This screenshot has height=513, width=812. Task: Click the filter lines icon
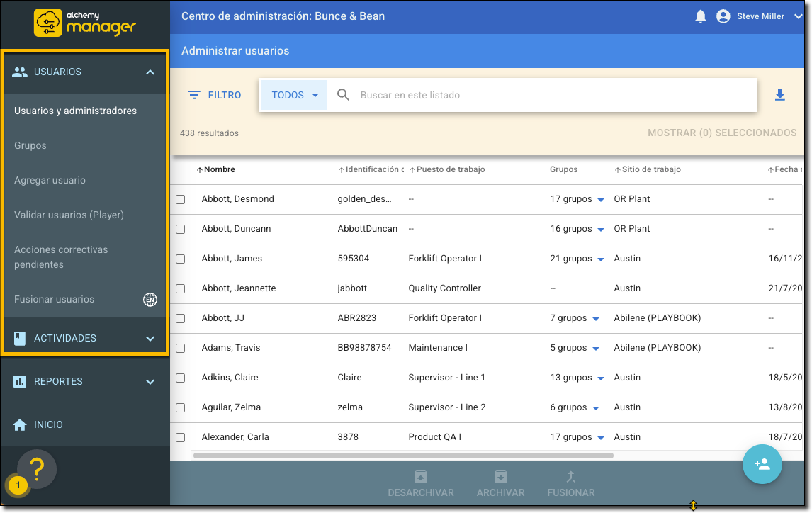click(194, 95)
